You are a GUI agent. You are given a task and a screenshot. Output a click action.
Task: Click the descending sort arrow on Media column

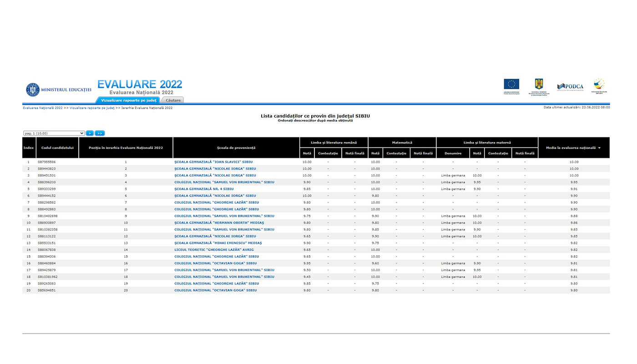[599, 148]
